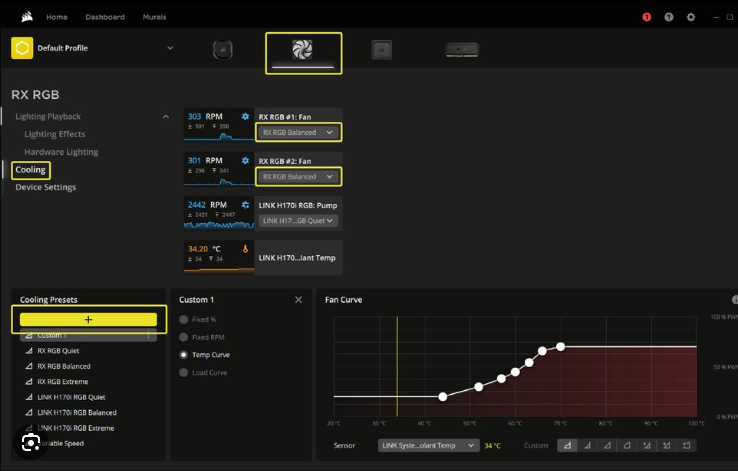The image size is (738, 471).
Task: Select Cooling in the sidebar
Action: 30,169
